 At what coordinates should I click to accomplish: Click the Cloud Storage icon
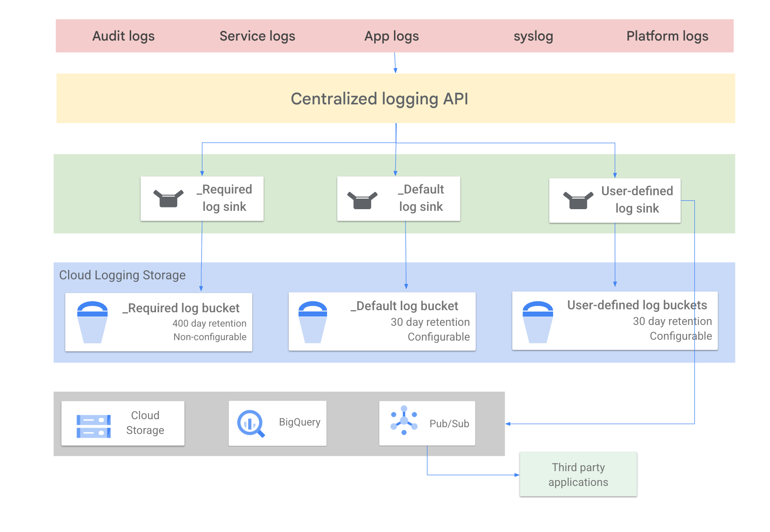(x=93, y=426)
